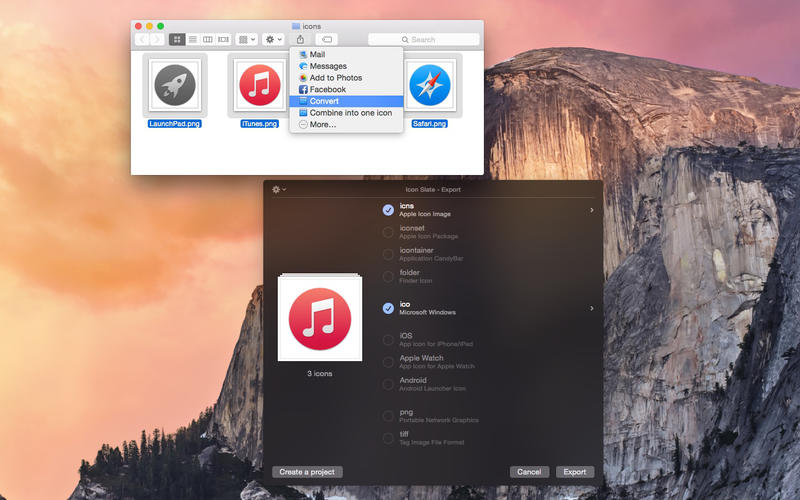Click the Share toolbar button
Screen dimensions: 800x500
300,39
